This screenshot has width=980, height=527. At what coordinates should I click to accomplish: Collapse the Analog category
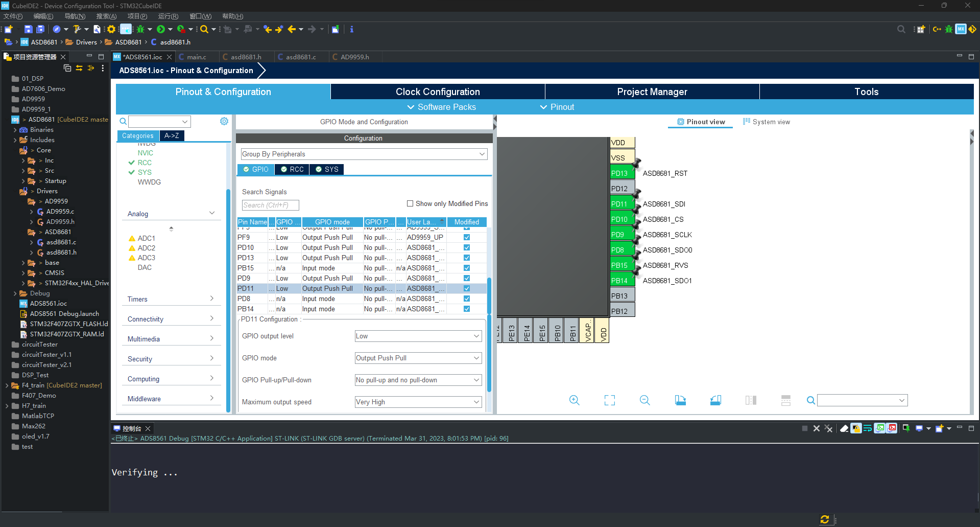click(171, 214)
